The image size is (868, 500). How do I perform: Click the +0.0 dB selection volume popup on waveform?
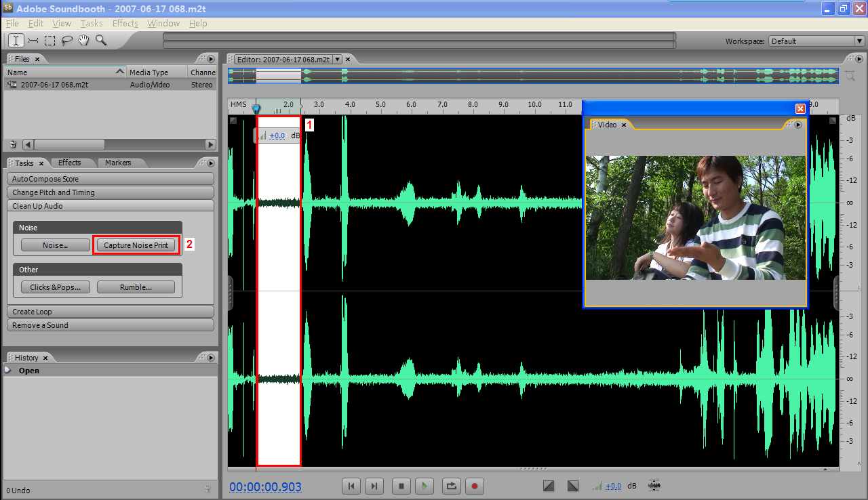pyautogui.click(x=277, y=136)
